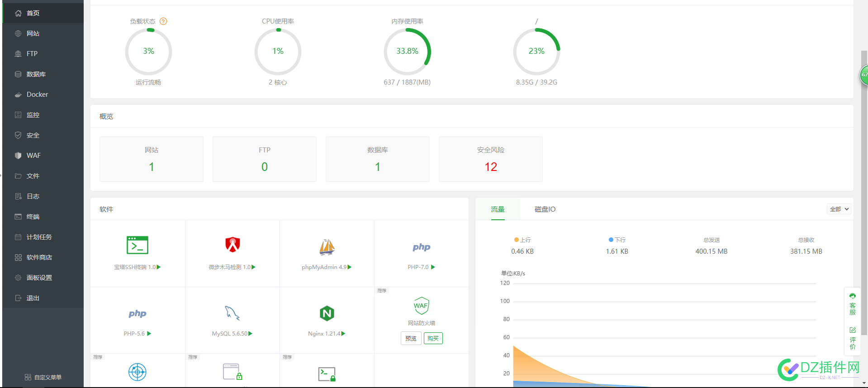Open 自定义菜单 at the sidebar bottom
This screenshot has width=868, height=388.
pos(43,377)
